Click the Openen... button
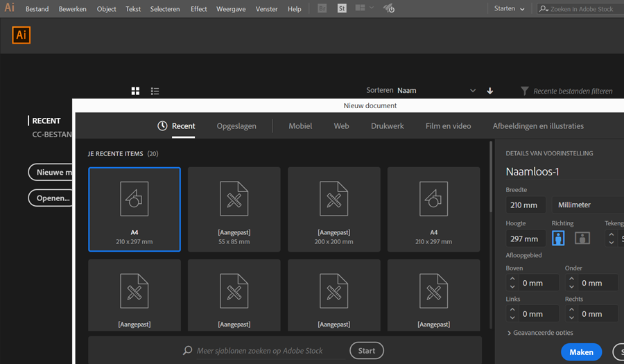The height and width of the screenshot is (364, 624). (51, 198)
